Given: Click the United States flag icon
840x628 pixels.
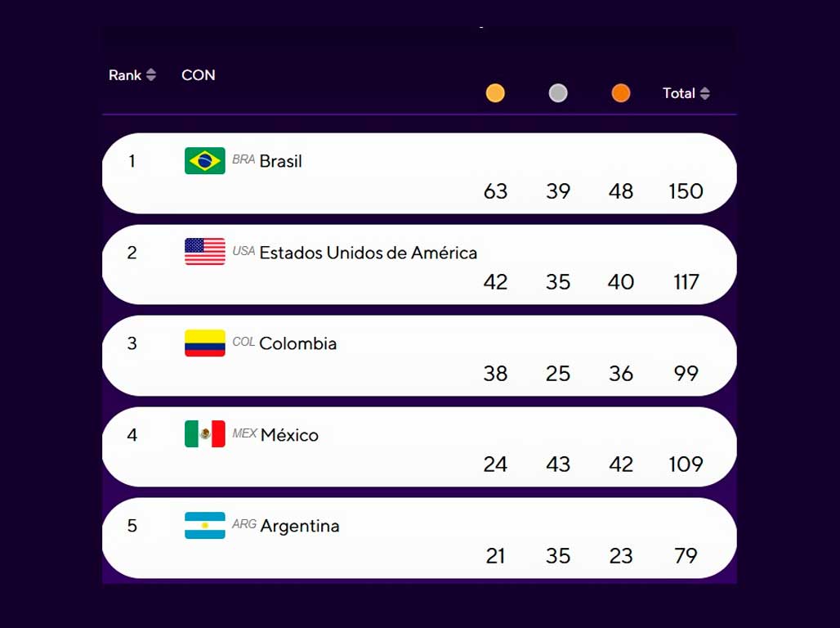Looking at the screenshot, I should (x=205, y=252).
